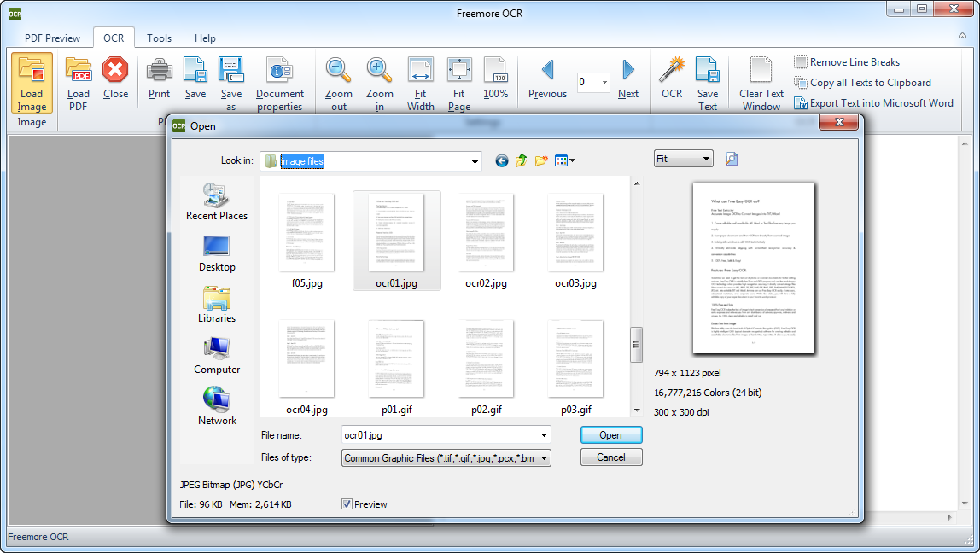Screen dimensions: 980x553
Task: Click Remove Line Breaks
Action: coord(847,61)
